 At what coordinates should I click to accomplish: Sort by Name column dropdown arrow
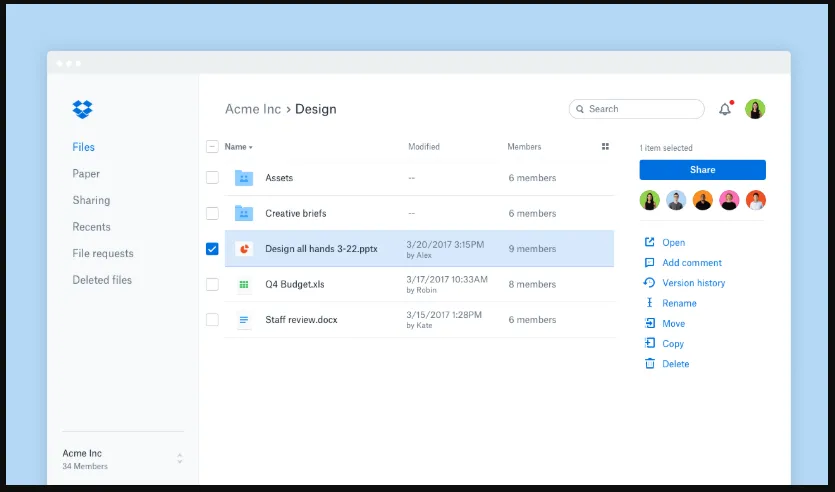251,147
